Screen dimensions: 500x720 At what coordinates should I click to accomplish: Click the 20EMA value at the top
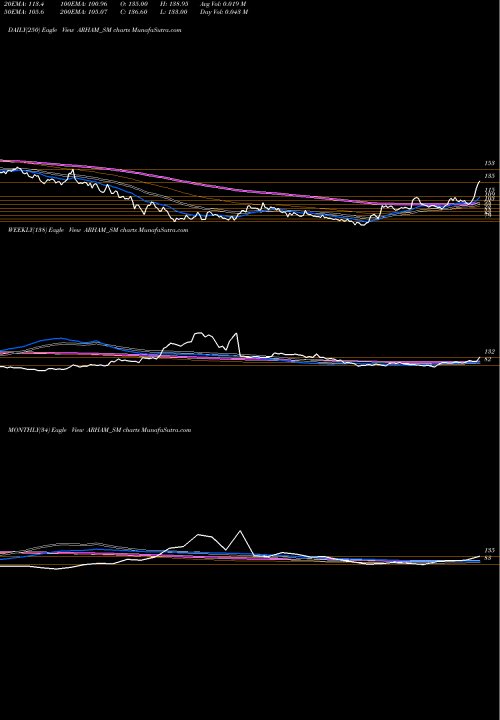24,4
